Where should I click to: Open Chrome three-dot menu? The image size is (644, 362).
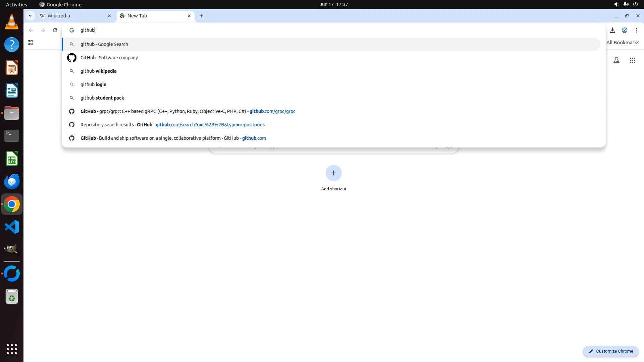[637, 30]
